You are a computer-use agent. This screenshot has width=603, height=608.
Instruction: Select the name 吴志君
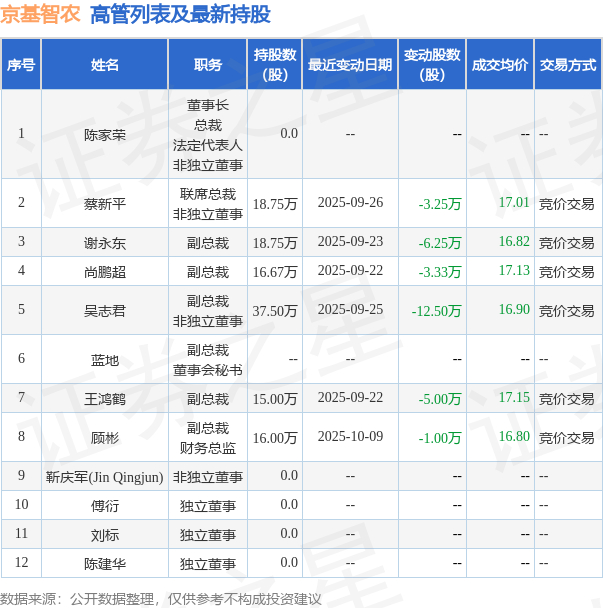coord(105,311)
